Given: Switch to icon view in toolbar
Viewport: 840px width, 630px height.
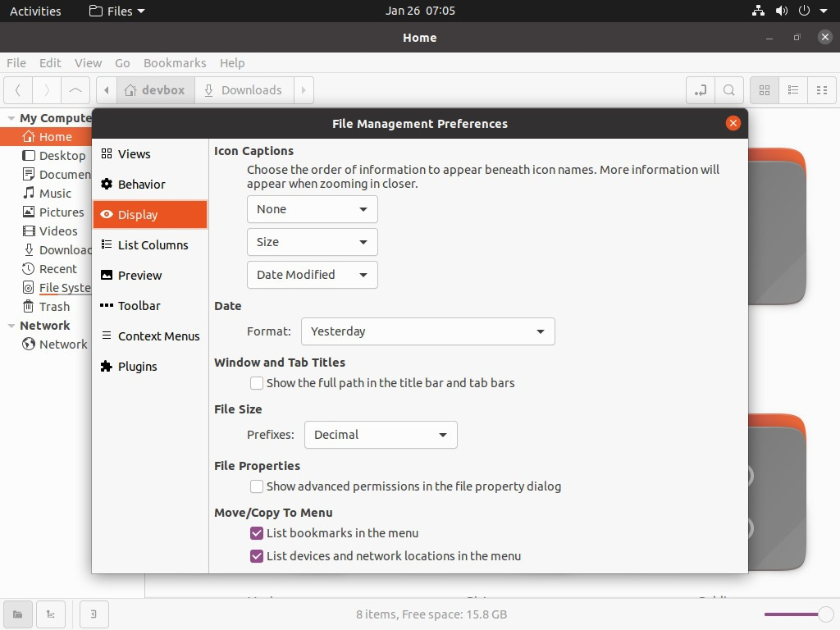Looking at the screenshot, I should pos(765,90).
